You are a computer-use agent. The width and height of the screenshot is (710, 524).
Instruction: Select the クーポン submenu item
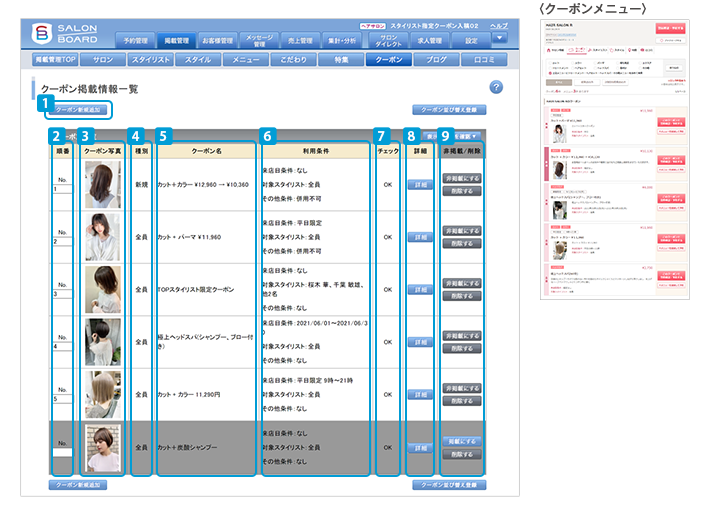(x=389, y=59)
